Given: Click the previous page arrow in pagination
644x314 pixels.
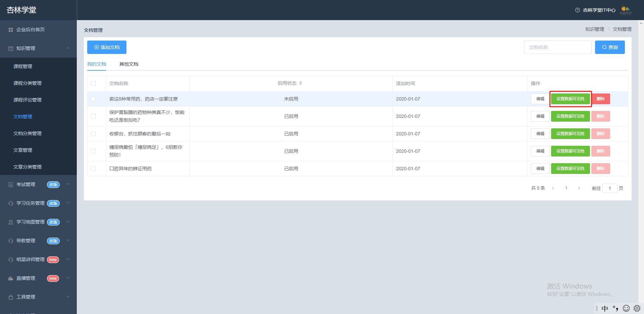Looking at the screenshot, I should click(x=553, y=188).
